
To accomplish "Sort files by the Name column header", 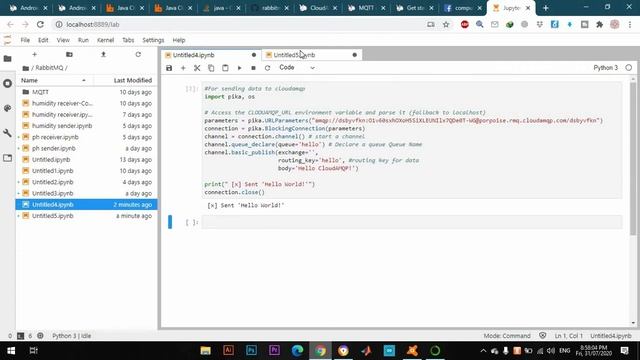I will coord(53,80).
